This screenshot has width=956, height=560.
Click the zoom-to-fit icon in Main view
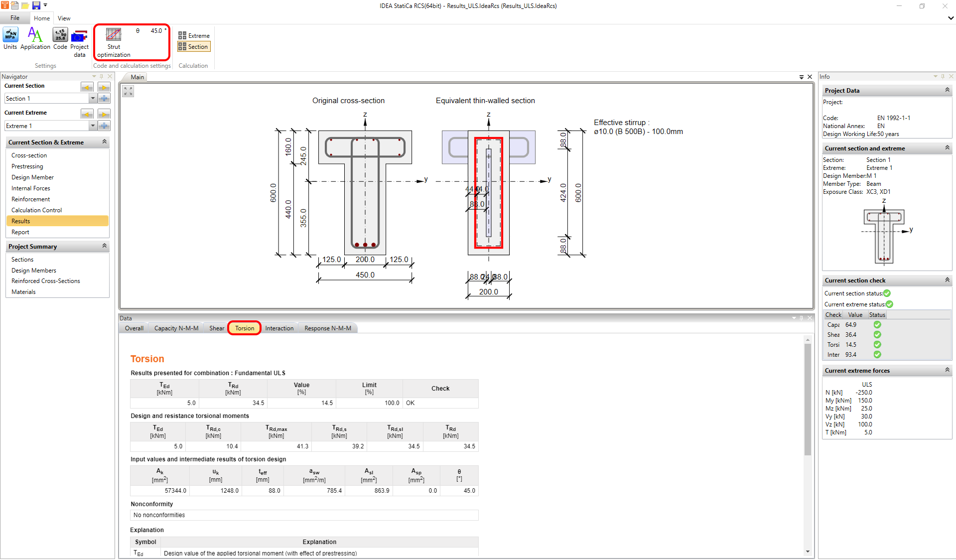pyautogui.click(x=129, y=91)
